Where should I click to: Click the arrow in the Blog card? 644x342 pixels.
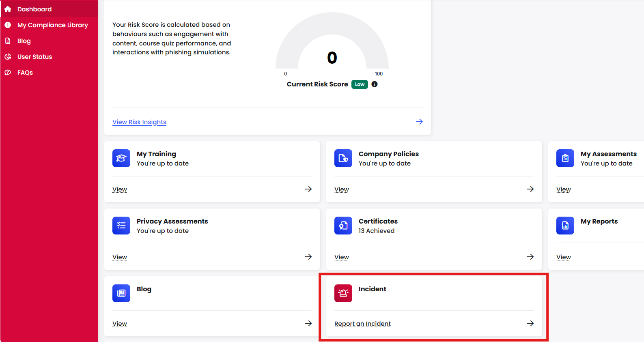tap(308, 323)
